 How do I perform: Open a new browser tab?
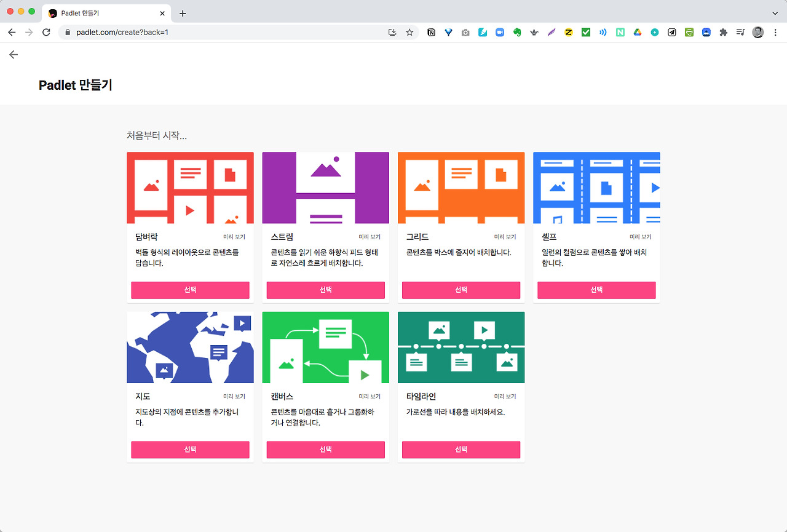coord(183,13)
